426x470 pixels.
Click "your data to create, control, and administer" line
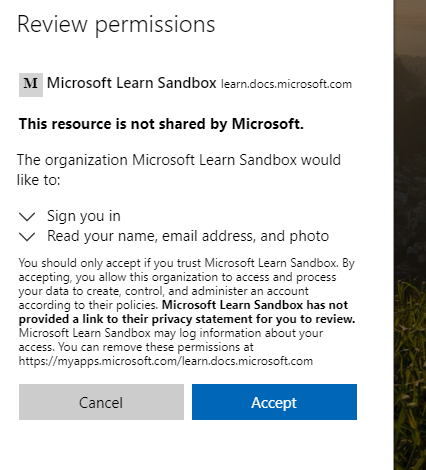click(x=163, y=291)
